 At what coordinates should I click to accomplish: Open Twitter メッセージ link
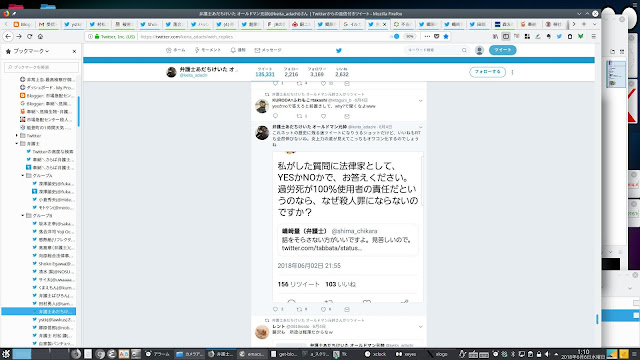[x=268, y=50]
